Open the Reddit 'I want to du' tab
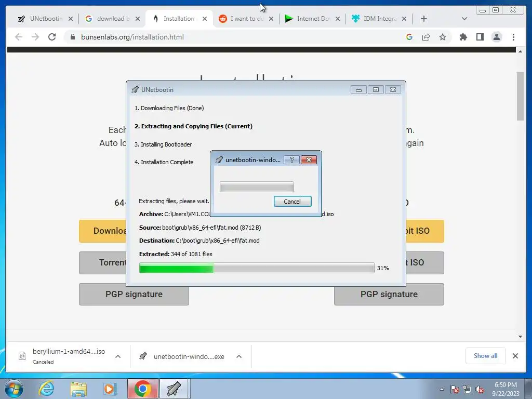The width and height of the screenshot is (532, 399). [242, 19]
